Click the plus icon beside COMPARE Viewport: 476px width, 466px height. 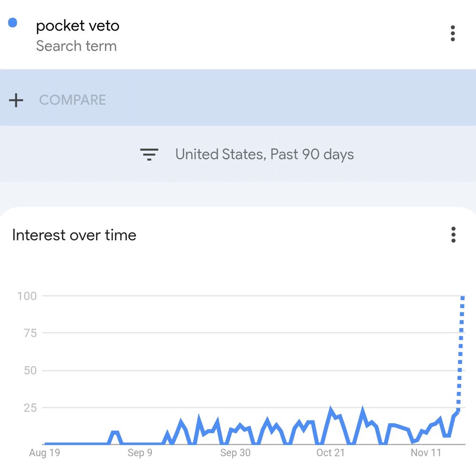pyautogui.click(x=16, y=100)
